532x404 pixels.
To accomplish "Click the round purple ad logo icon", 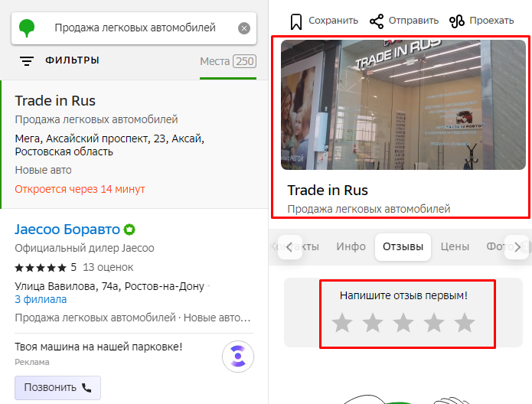I will tap(238, 357).
